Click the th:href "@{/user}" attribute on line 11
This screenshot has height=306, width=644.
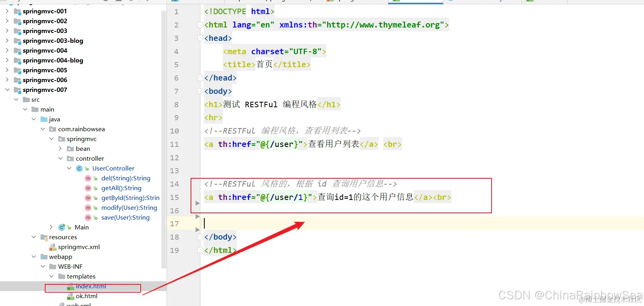pos(261,144)
